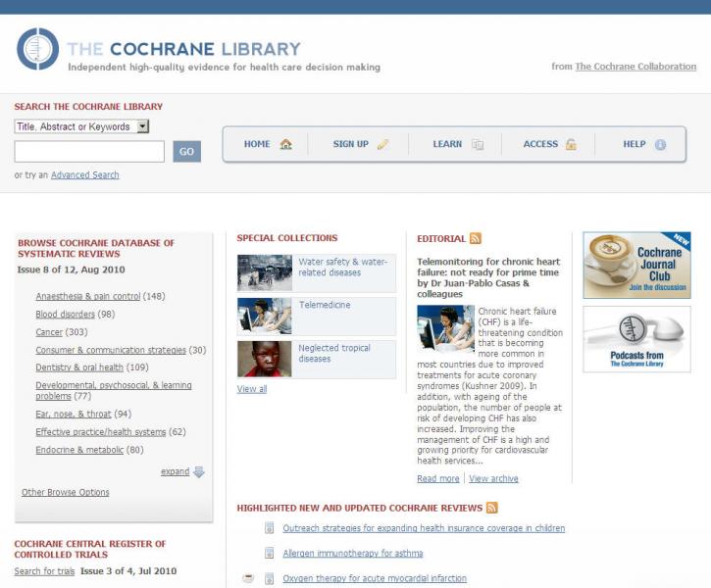Open the Cochrane Journal Club banner
This screenshot has height=588, width=711.
(636, 265)
